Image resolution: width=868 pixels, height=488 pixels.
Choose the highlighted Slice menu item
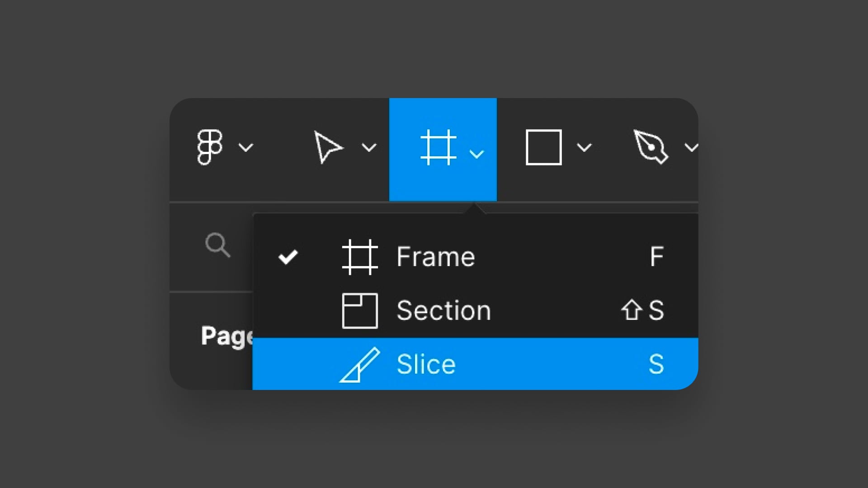(476, 364)
